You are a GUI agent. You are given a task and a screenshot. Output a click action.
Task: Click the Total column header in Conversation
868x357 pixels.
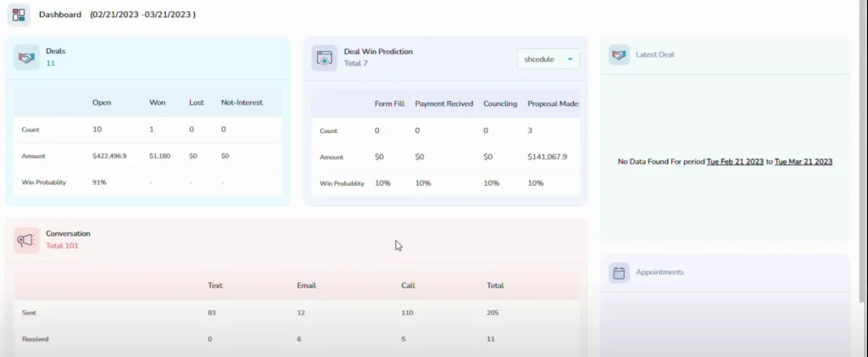point(495,286)
